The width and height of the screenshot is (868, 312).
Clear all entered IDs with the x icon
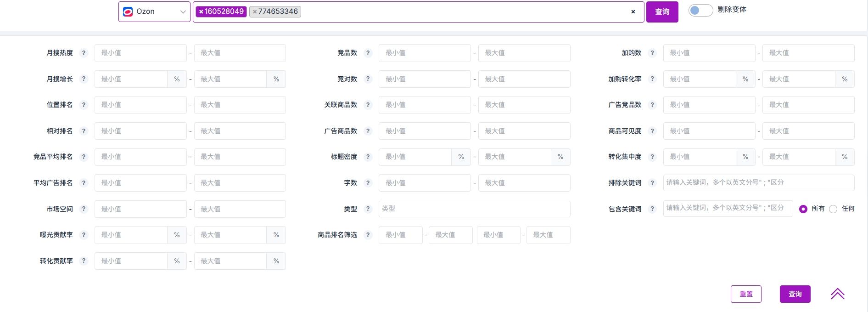click(x=633, y=12)
